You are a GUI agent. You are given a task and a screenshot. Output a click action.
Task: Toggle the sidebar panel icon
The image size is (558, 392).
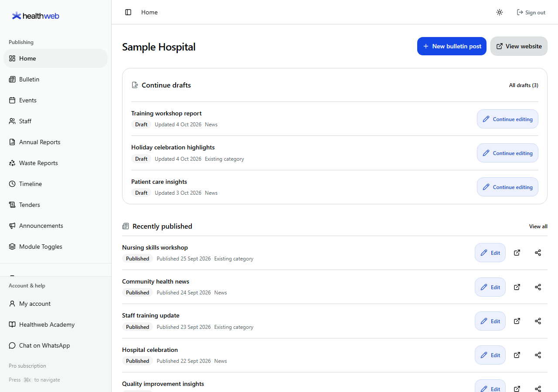pyautogui.click(x=128, y=12)
